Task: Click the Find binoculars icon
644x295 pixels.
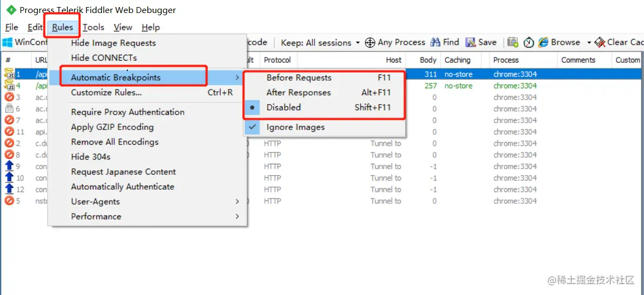Action: click(x=435, y=42)
